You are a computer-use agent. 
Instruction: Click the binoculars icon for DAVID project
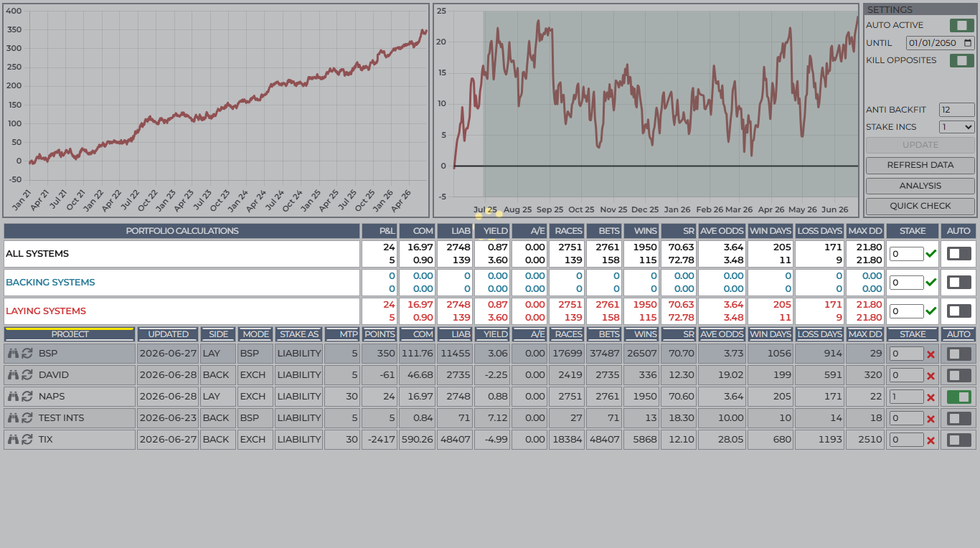click(x=13, y=375)
